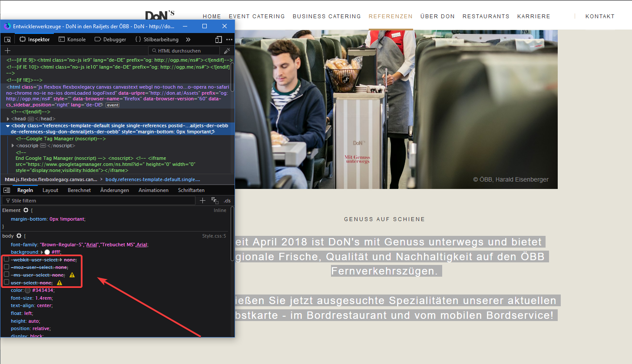Open the Style.css:5 source link
Screen dimensions: 632x364
click(214, 236)
